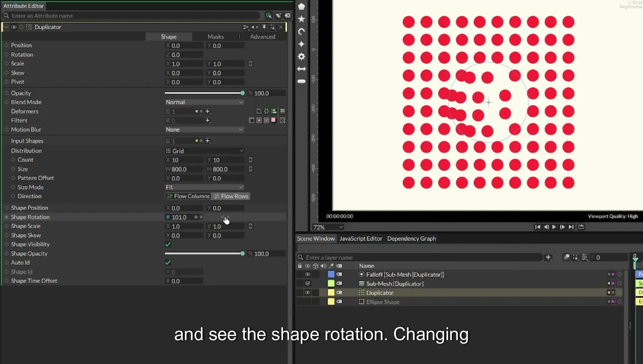The height and width of the screenshot is (364, 643).
Task: Click the pin icon in Duplicator header
Action: 264,27
